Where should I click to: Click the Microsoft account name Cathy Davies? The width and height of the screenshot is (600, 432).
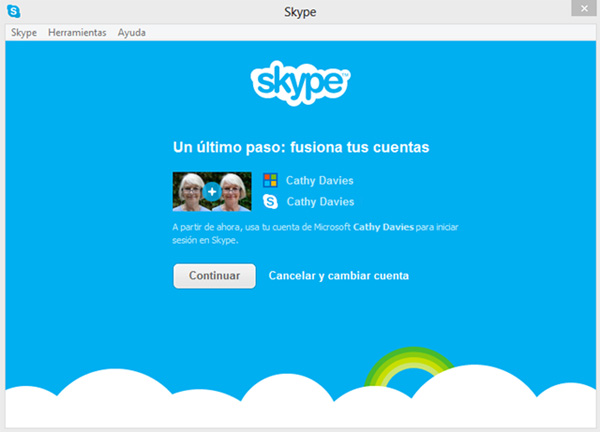[320, 181]
